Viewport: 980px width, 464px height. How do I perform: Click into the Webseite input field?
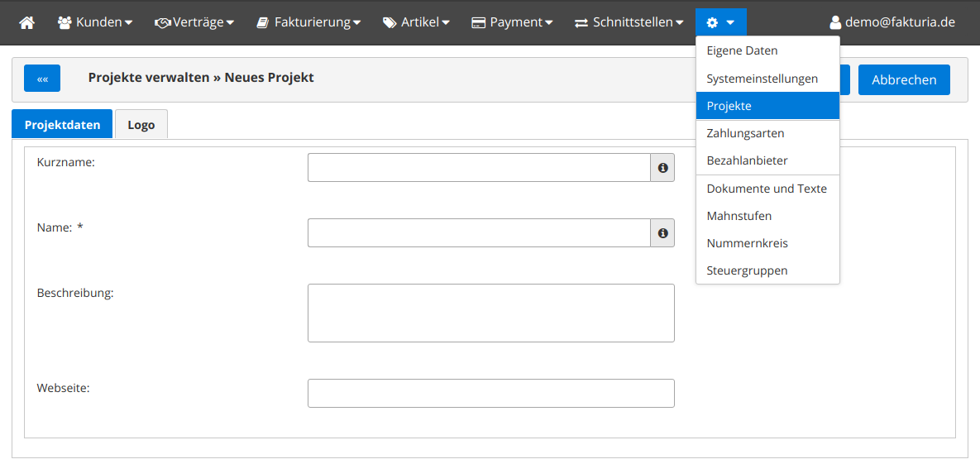[x=490, y=393]
